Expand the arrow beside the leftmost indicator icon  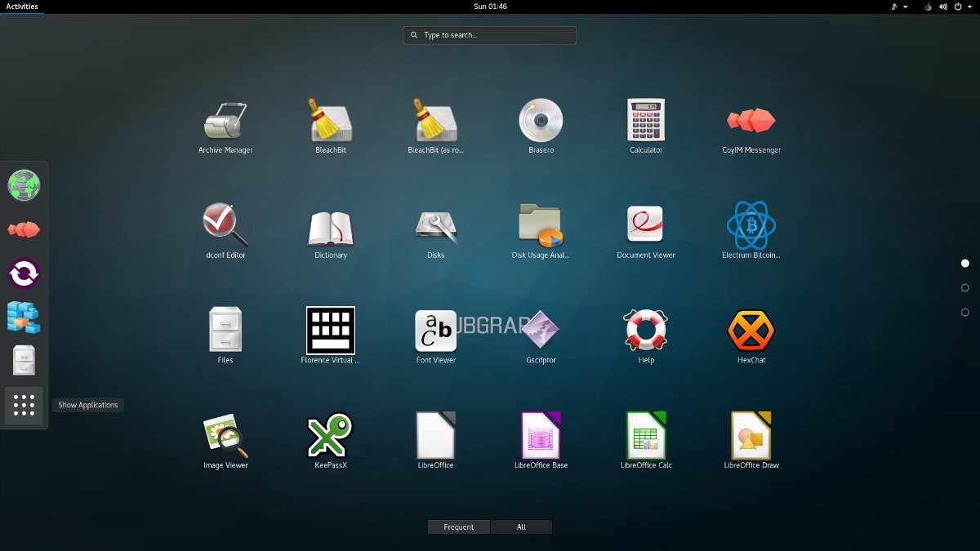coord(906,7)
